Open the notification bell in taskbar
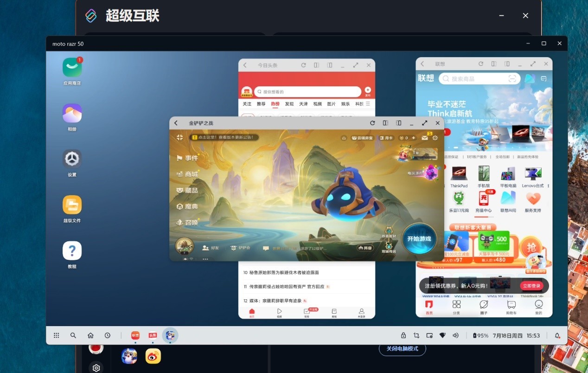 (557, 335)
